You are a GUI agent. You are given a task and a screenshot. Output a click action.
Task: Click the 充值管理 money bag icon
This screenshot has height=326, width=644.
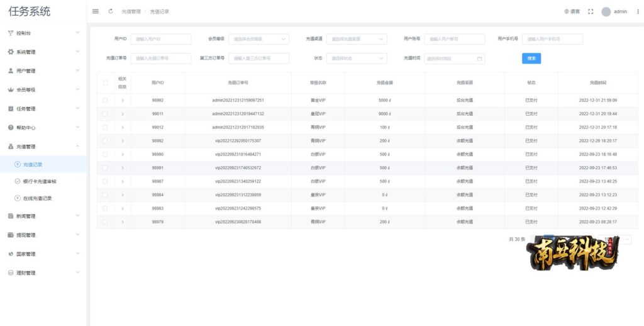click(x=11, y=147)
